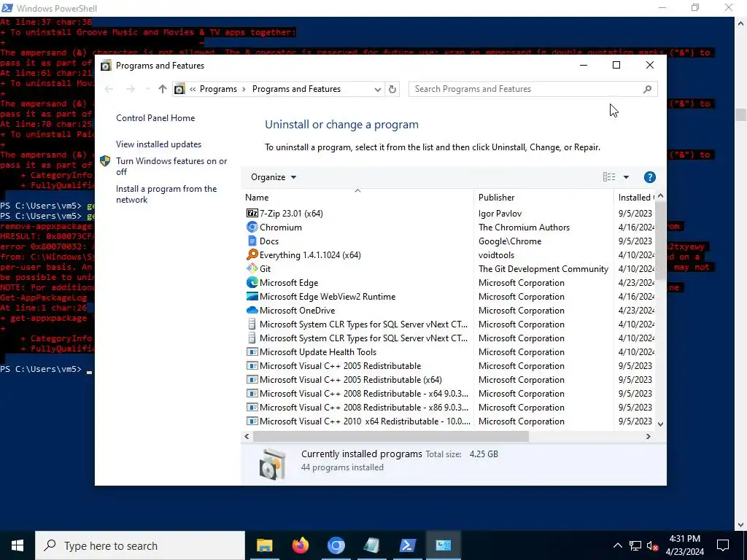The height and width of the screenshot is (560, 747).
Task: Click Microsoft Update Health Tools icon
Action: coord(252,352)
